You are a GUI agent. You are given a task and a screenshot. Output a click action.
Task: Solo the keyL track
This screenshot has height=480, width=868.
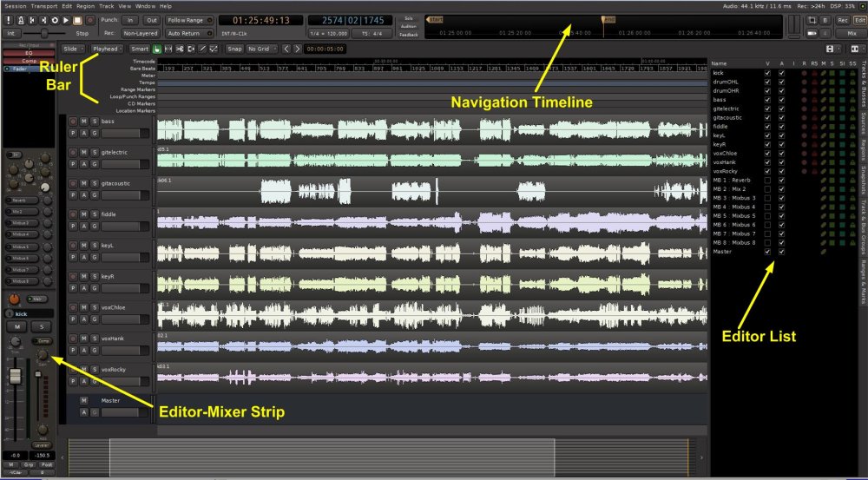(x=95, y=246)
